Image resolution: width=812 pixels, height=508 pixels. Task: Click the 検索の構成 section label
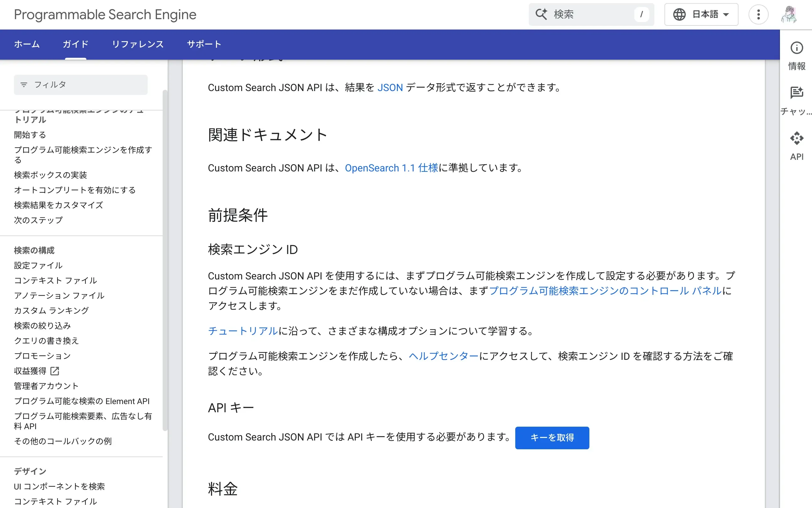(x=34, y=250)
